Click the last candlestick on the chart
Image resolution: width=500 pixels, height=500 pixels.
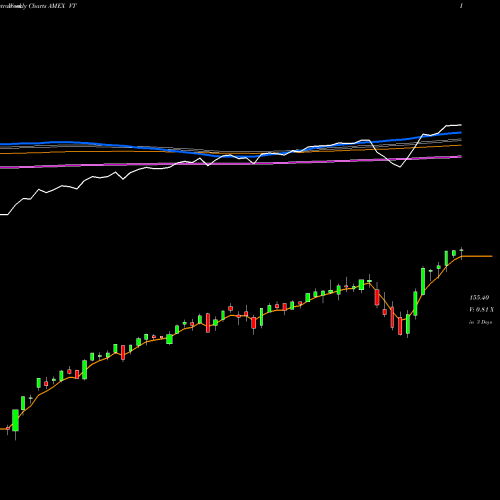pos(462,253)
